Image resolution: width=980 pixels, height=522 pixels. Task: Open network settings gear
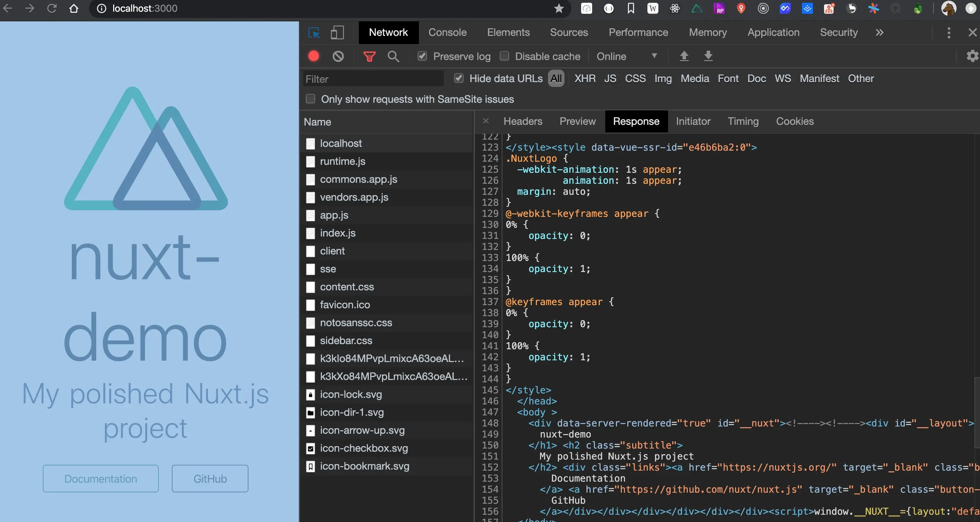tap(972, 56)
